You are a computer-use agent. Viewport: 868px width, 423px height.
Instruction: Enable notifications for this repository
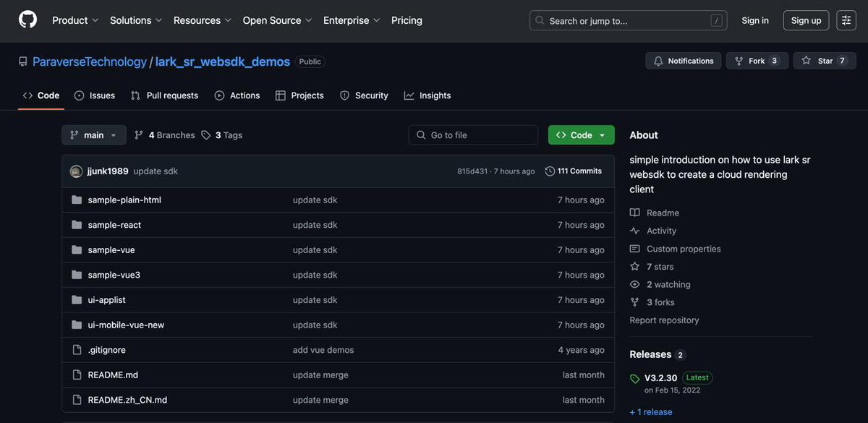(x=682, y=60)
